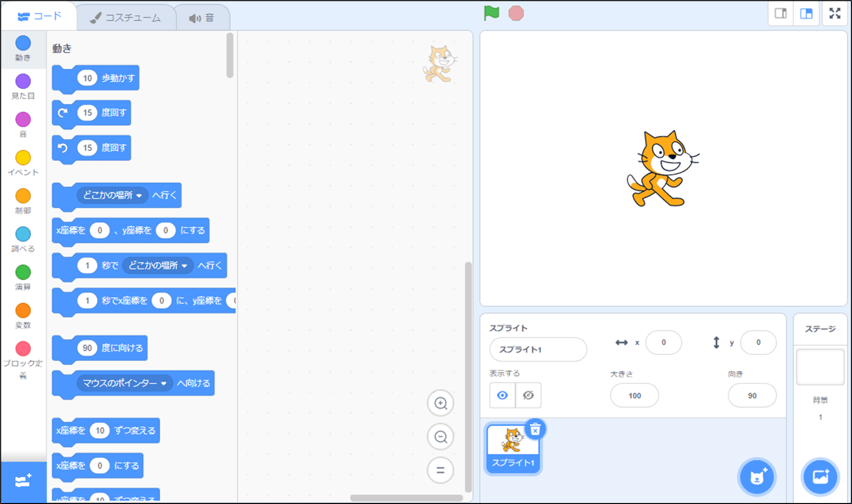Screen dimensions: 852x504
Task: Hide the sprite with crossed eye icon
Action: pyautogui.click(x=528, y=395)
